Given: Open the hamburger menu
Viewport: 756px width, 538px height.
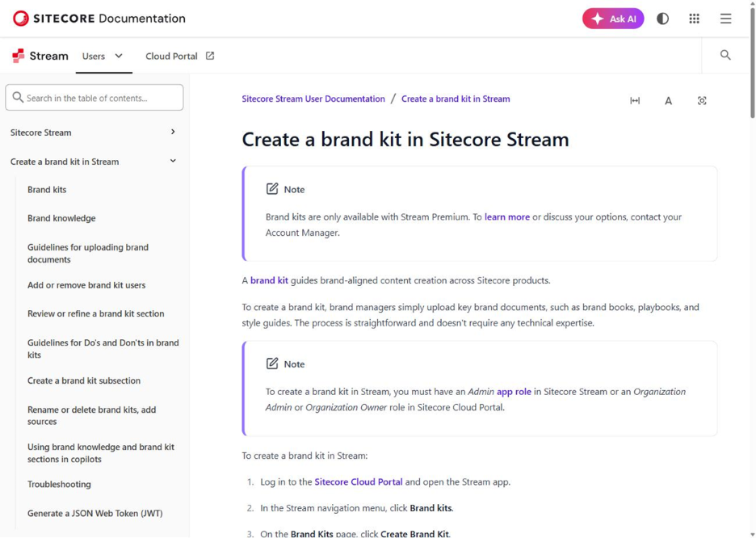Looking at the screenshot, I should [x=725, y=19].
